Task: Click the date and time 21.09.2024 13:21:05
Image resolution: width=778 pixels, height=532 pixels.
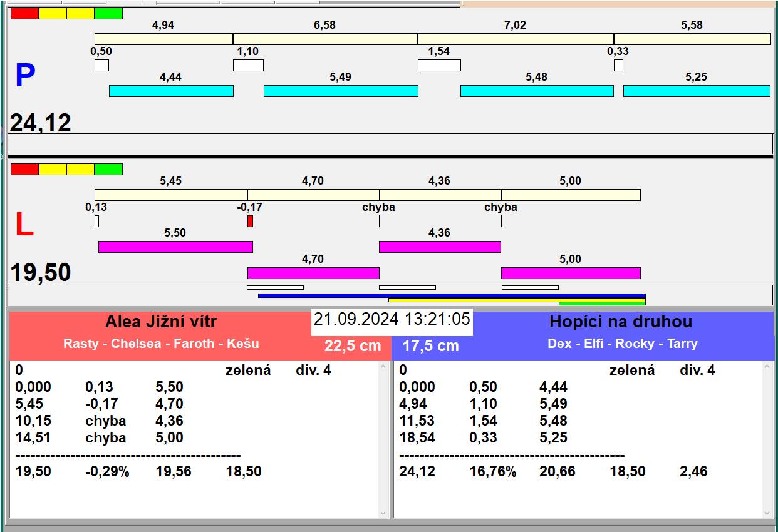Action: [392, 319]
